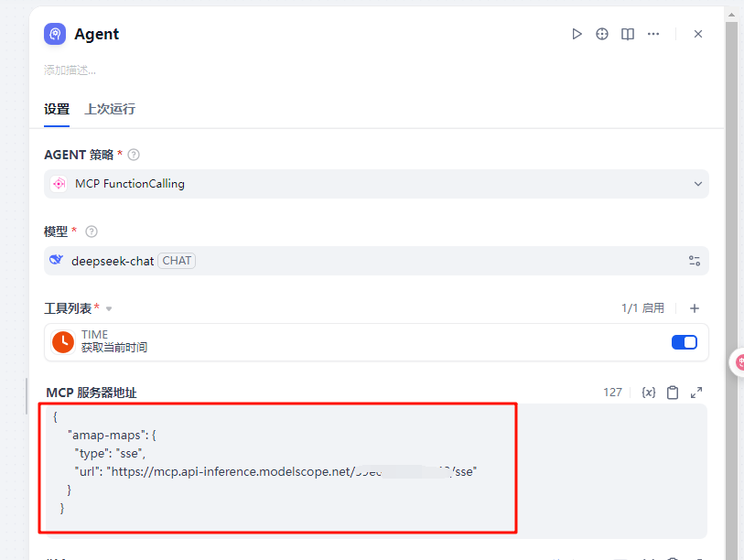Click the 添加描述 description field
The height and width of the screenshot is (560, 744).
tap(70, 70)
